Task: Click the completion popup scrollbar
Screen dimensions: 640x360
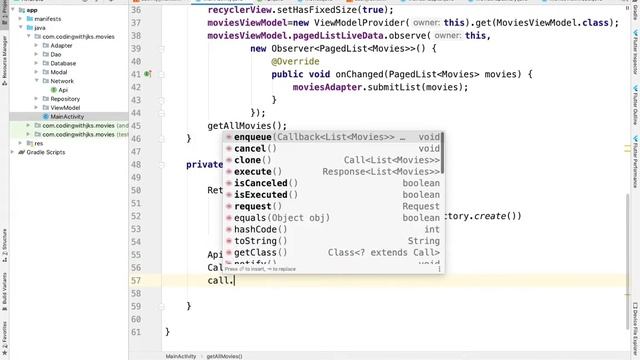Action: coord(443,153)
